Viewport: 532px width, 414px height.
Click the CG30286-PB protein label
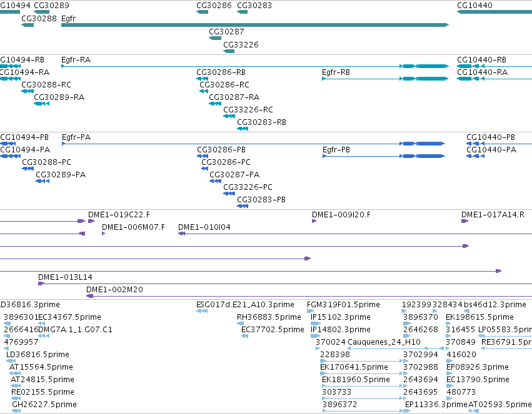pyautogui.click(x=221, y=150)
